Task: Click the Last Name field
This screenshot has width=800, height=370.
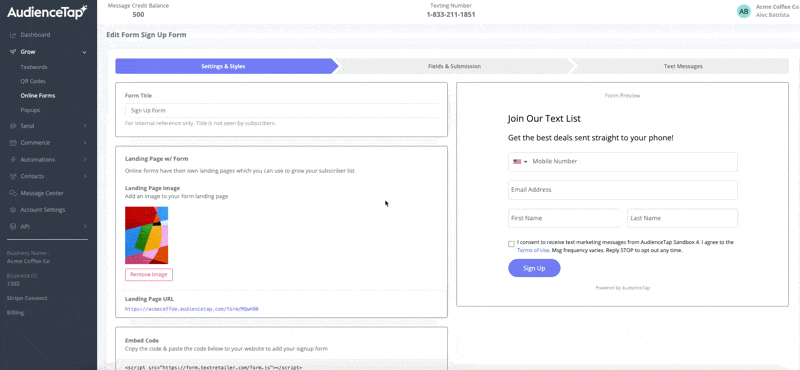Action: 683,218
